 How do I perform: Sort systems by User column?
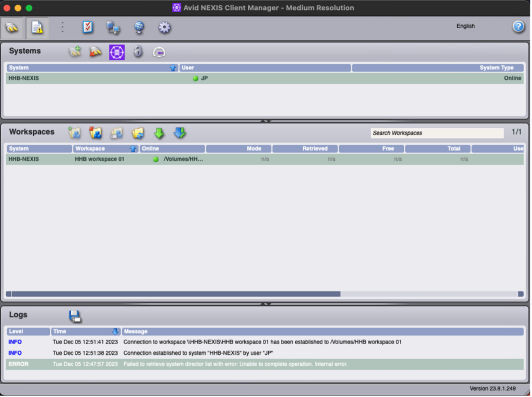[265, 68]
